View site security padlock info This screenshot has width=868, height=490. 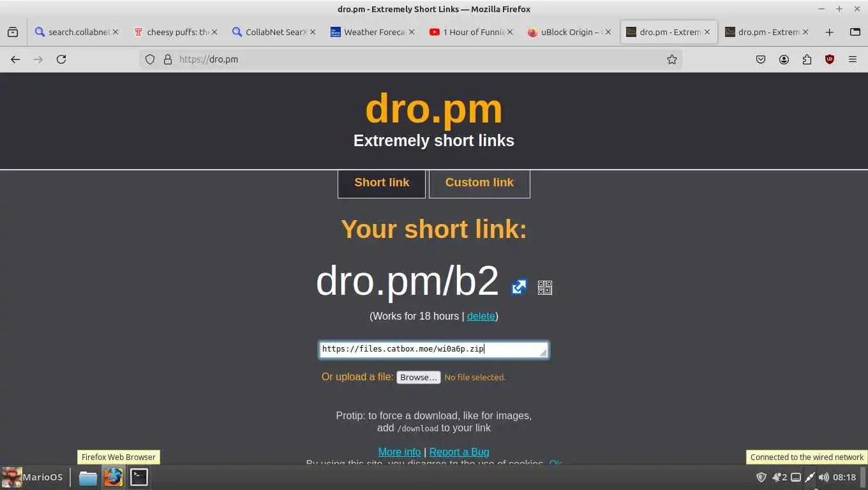168,59
